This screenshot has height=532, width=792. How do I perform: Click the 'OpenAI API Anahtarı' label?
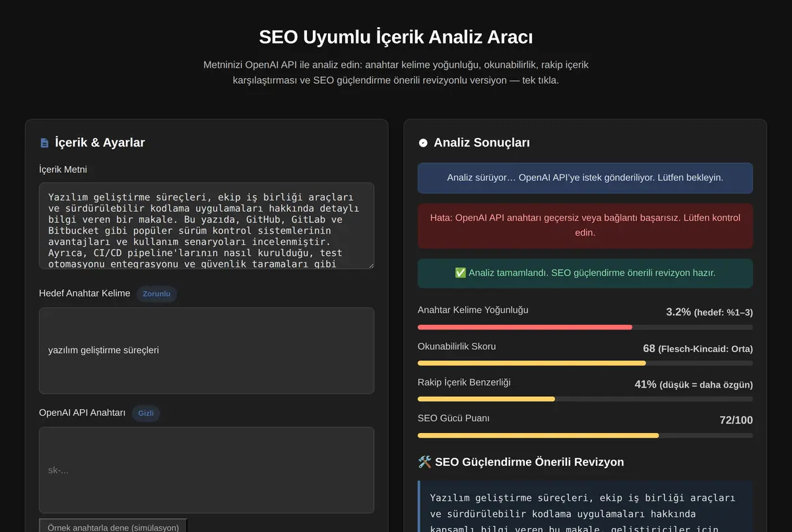(82, 413)
